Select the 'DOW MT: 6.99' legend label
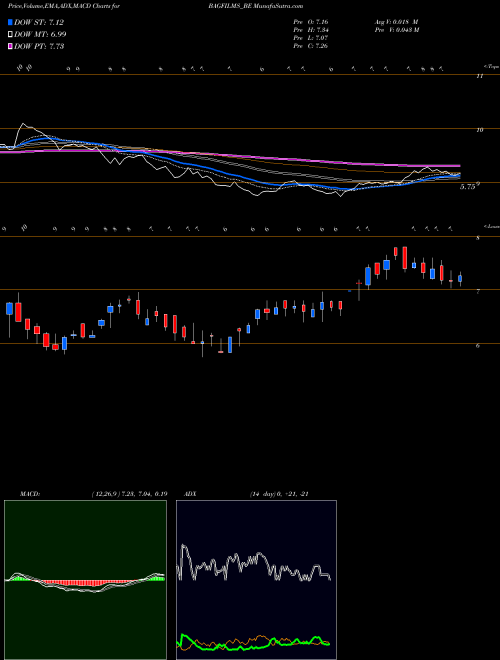Viewport: 500px width, 660px height. point(40,35)
